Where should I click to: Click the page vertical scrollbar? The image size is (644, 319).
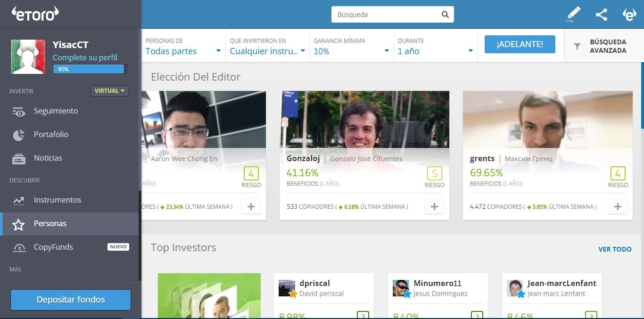pos(642,96)
